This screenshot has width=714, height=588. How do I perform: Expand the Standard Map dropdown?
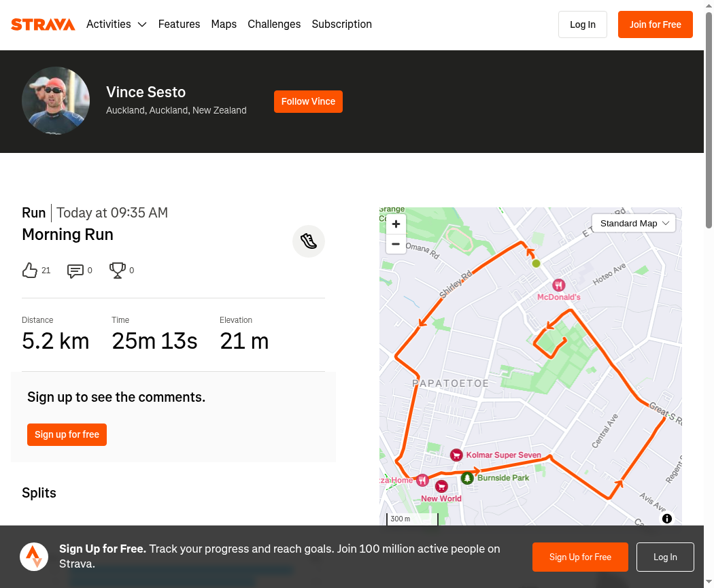(x=633, y=224)
